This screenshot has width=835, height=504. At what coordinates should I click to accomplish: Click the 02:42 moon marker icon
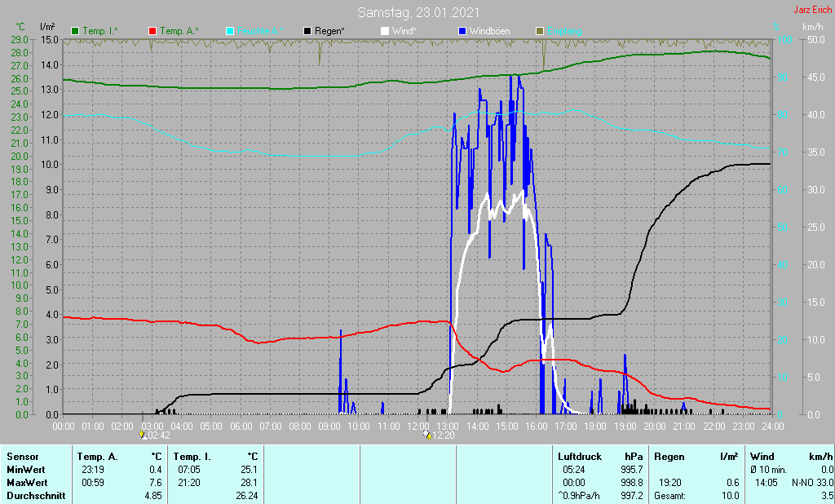[142, 435]
